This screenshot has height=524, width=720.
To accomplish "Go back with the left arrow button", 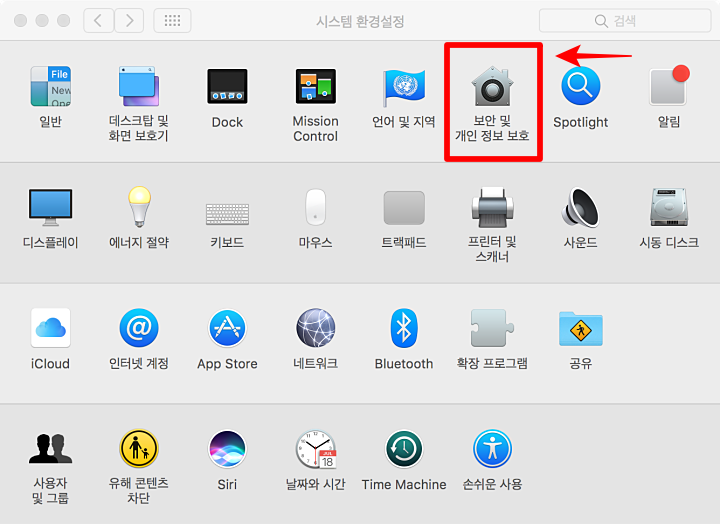I will click(x=98, y=21).
